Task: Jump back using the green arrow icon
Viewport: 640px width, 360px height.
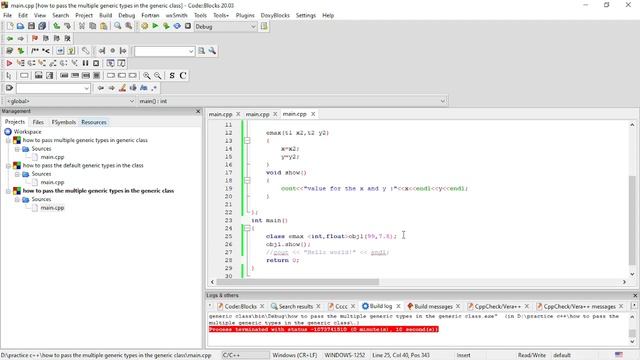Action: coord(9,38)
